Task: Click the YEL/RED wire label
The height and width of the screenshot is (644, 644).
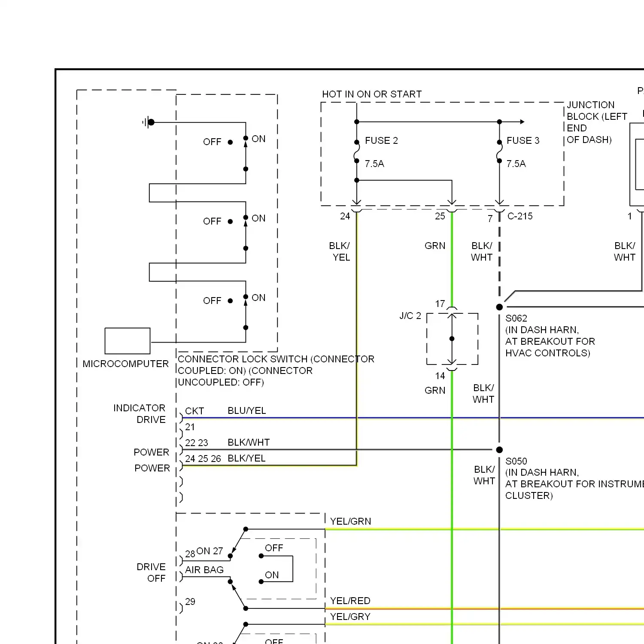Action: tap(350, 601)
